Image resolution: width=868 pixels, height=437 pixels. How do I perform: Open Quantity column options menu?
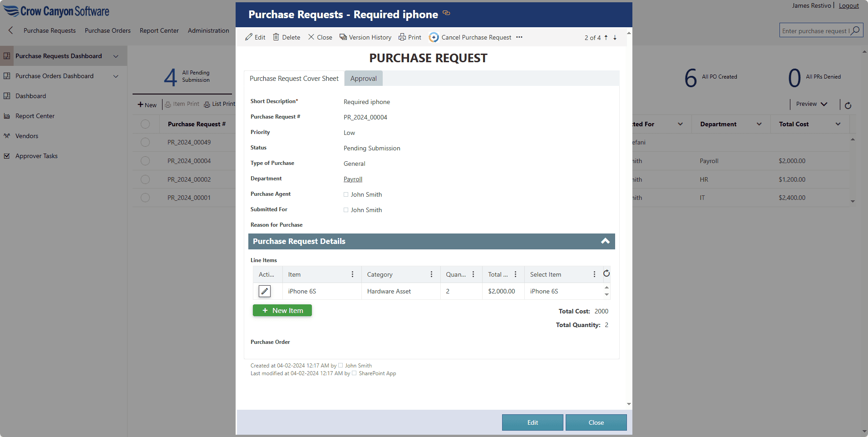(x=473, y=274)
